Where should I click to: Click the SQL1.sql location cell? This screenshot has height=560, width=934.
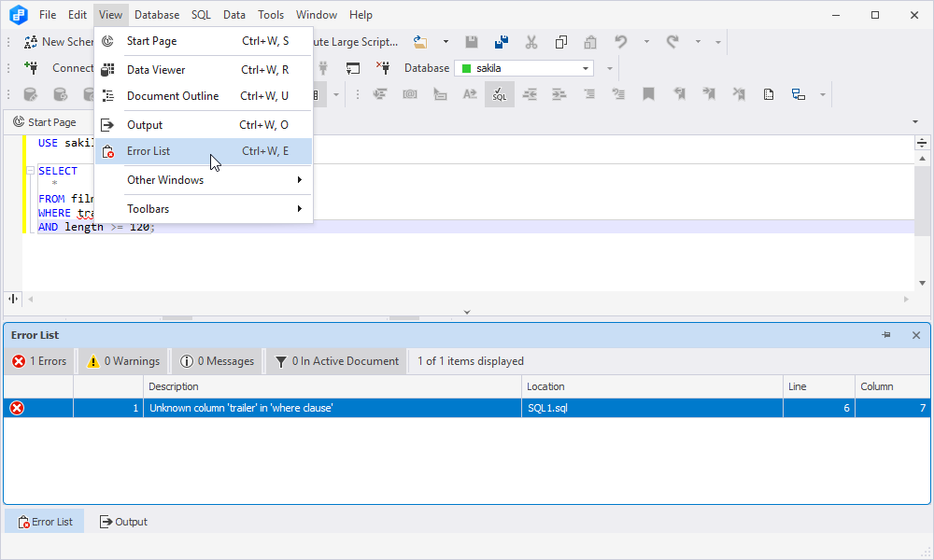[x=652, y=408]
